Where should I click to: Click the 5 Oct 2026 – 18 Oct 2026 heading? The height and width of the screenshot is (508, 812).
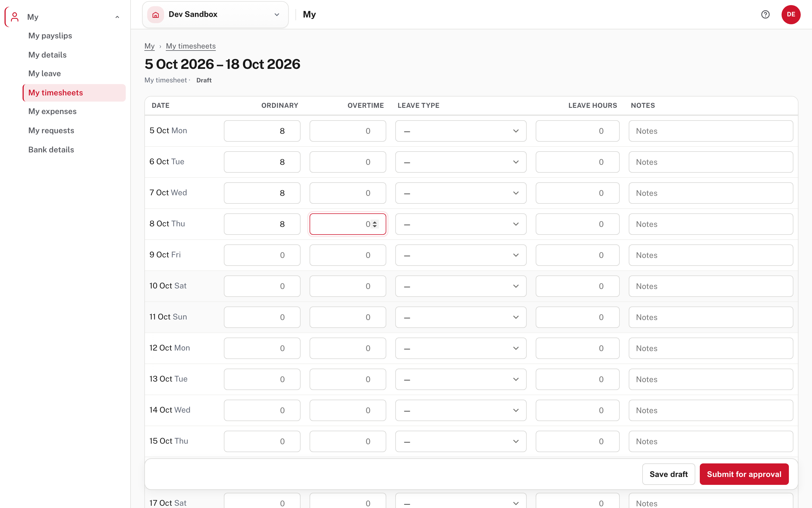click(x=222, y=64)
